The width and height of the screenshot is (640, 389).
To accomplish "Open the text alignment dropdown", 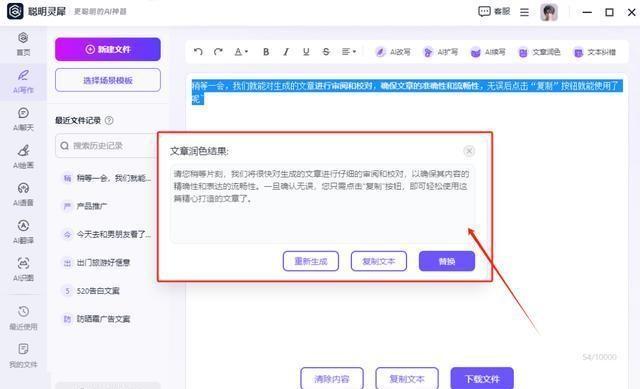I will tap(349, 52).
